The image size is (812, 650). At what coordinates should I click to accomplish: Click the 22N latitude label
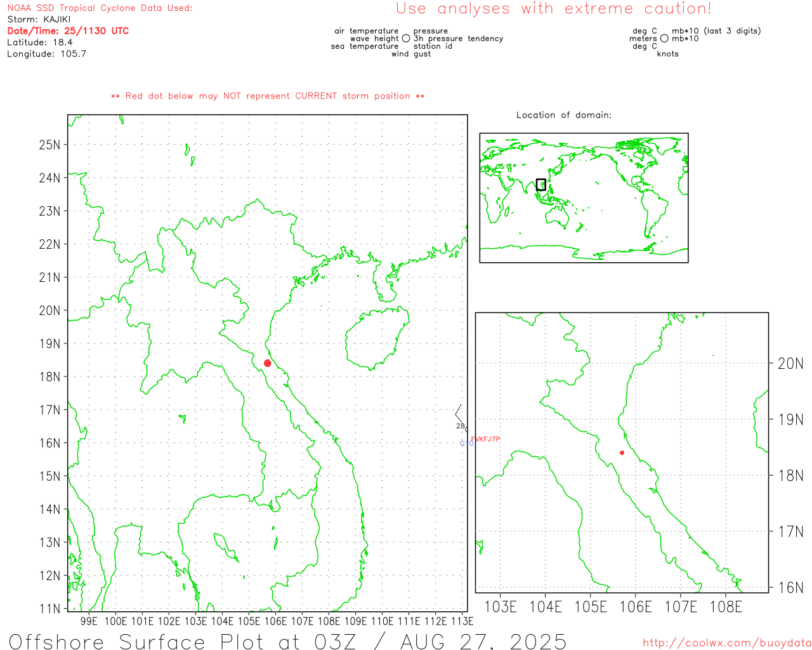click(x=49, y=244)
